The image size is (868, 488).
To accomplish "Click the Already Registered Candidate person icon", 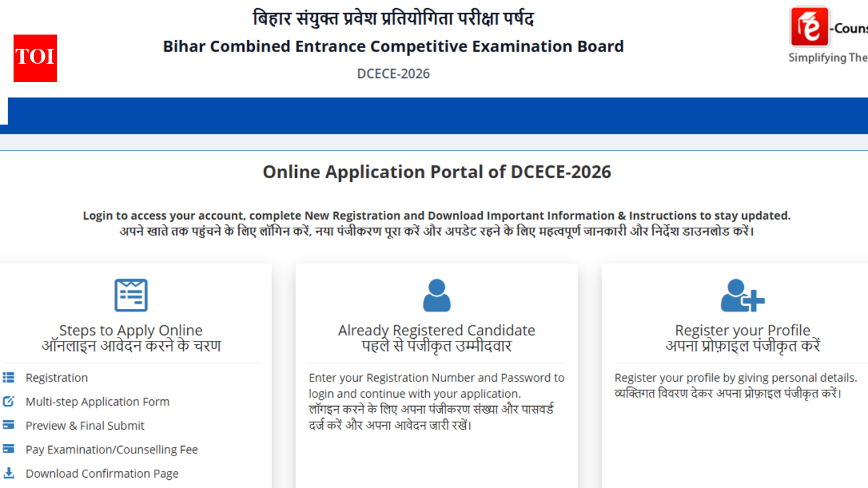I will pos(437,296).
